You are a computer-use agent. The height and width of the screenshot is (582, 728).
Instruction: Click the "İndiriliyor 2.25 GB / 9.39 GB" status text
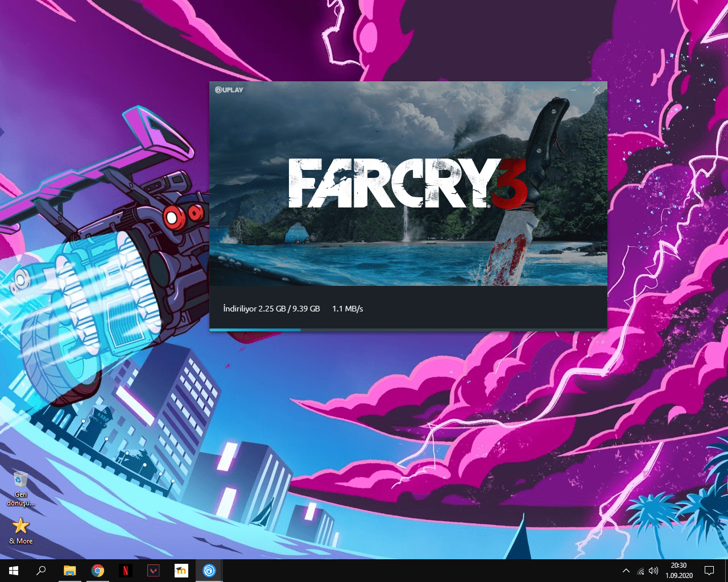coord(271,309)
